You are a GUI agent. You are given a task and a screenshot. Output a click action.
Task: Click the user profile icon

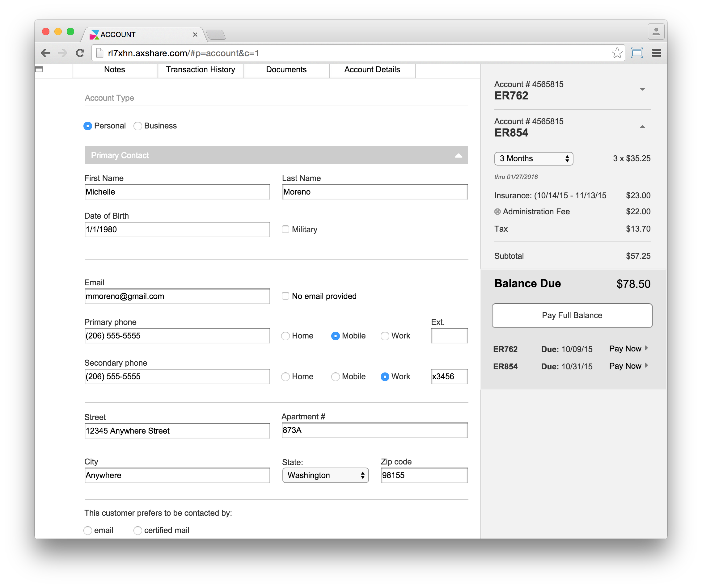pyautogui.click(x=656, y=32)
